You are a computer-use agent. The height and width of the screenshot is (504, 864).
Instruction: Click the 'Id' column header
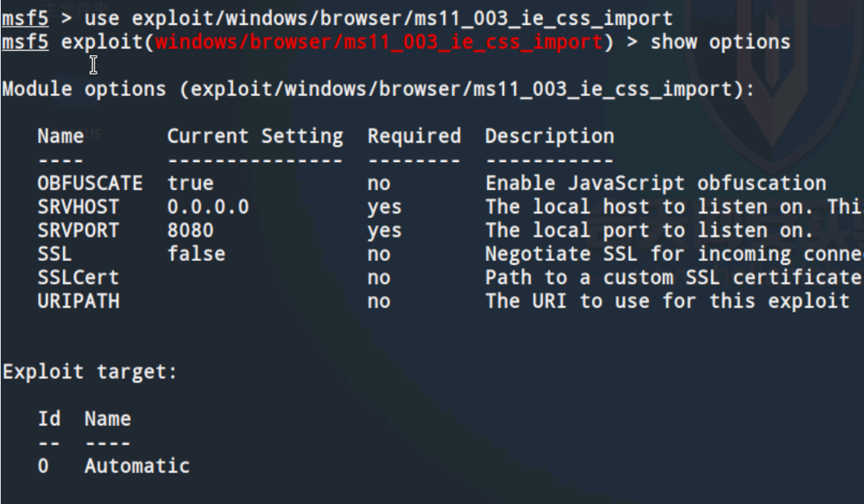(x=48, y=420)
